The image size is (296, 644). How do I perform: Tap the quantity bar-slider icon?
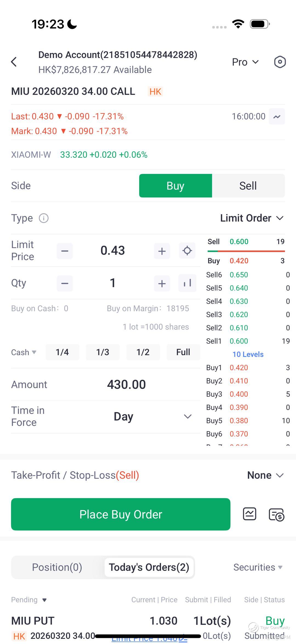[187, 283]
